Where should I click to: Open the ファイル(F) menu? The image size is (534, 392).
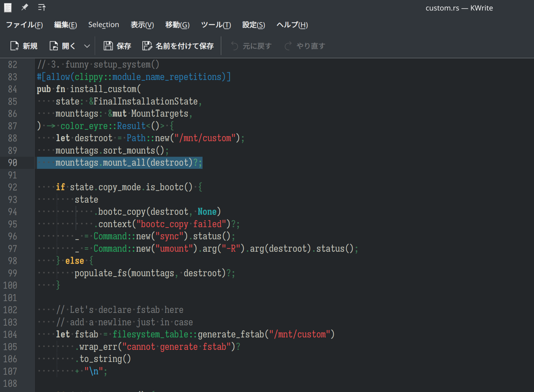click(24, 25)
